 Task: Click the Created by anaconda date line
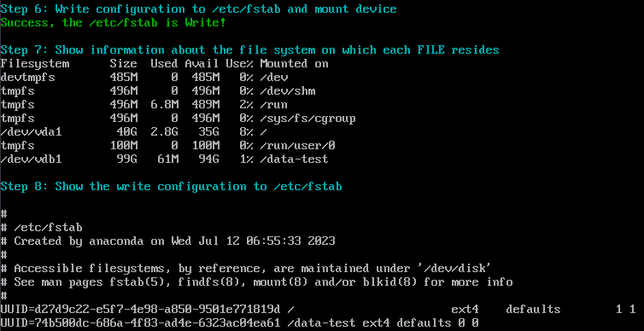coord(167,241)
